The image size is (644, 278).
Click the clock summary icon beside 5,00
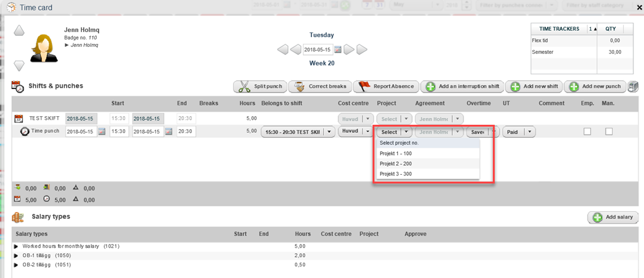(x=46, y=199)
